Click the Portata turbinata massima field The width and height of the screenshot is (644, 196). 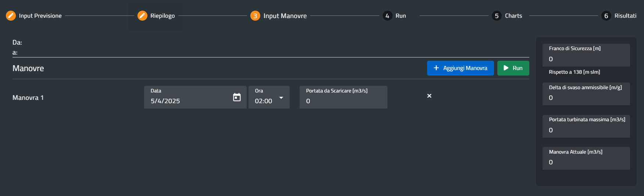click(586, 130)
